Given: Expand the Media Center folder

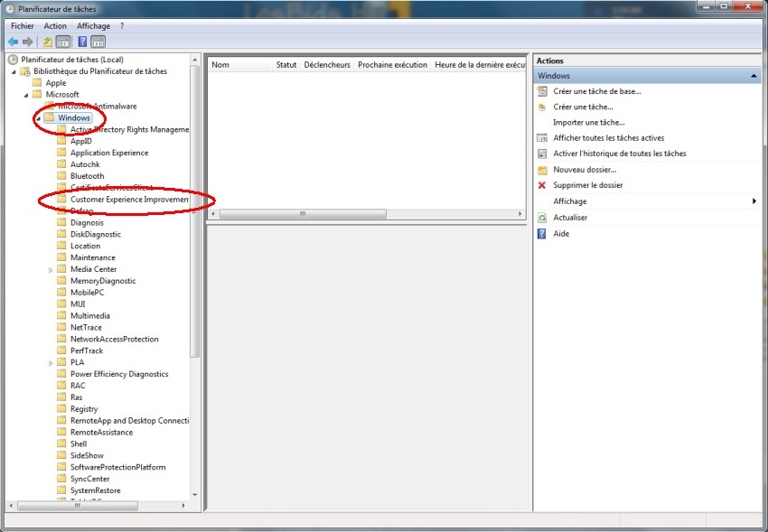Looking at the screenshot, I should pos(51,269).
